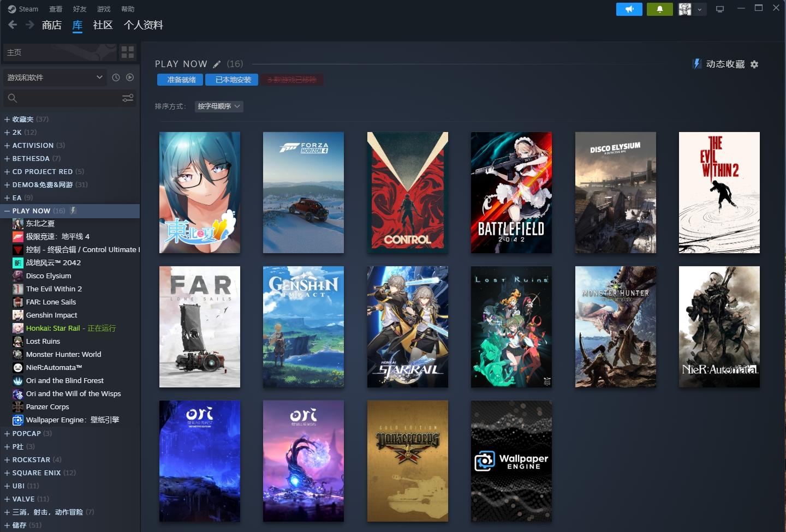Click the recent activity clock icon
786x532 pixels.
[x=116, y=77]
